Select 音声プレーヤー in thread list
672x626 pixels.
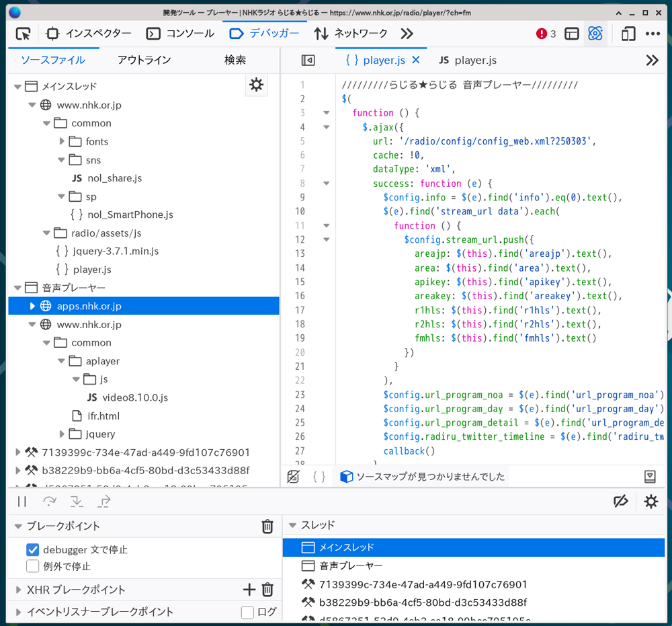351,565
